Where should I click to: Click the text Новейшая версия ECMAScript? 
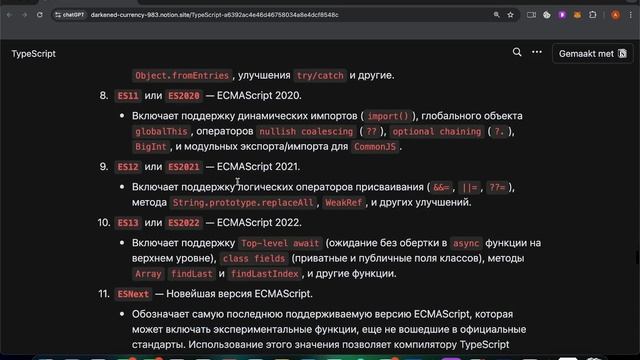pos(239,294)
